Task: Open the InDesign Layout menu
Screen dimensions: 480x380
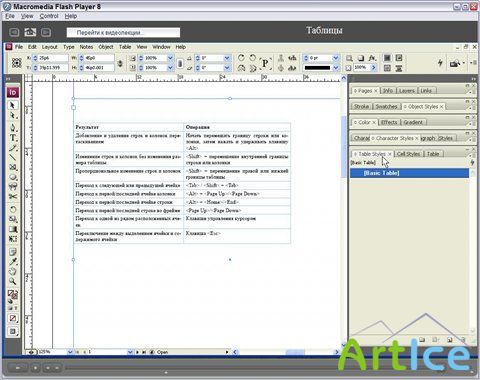Action: pyautogui.click(x=50, y=47)
